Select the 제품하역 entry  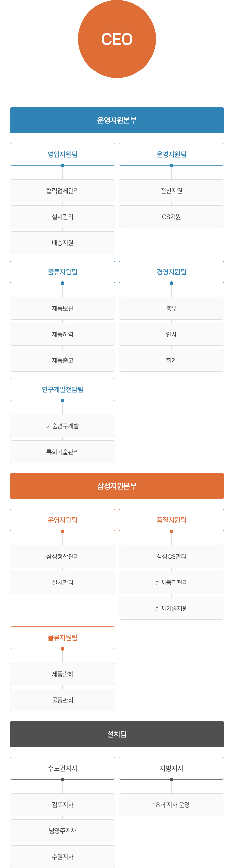62,334
